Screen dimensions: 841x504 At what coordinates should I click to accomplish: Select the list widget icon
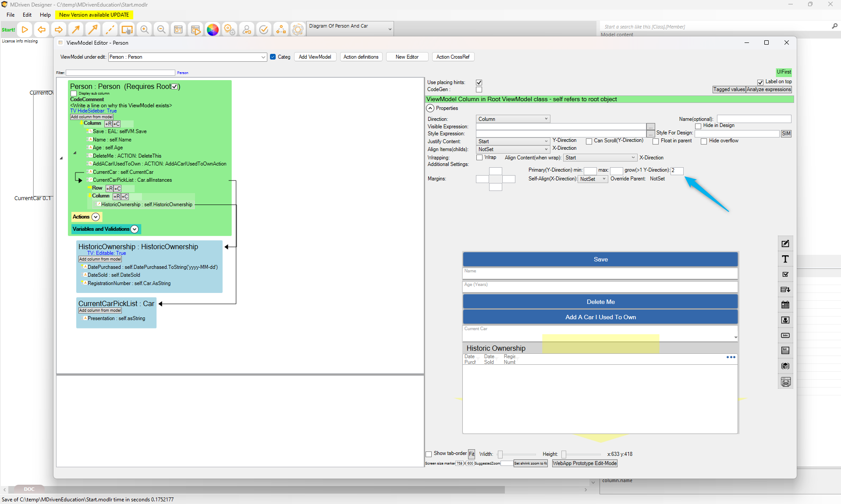tap(785, 350)
